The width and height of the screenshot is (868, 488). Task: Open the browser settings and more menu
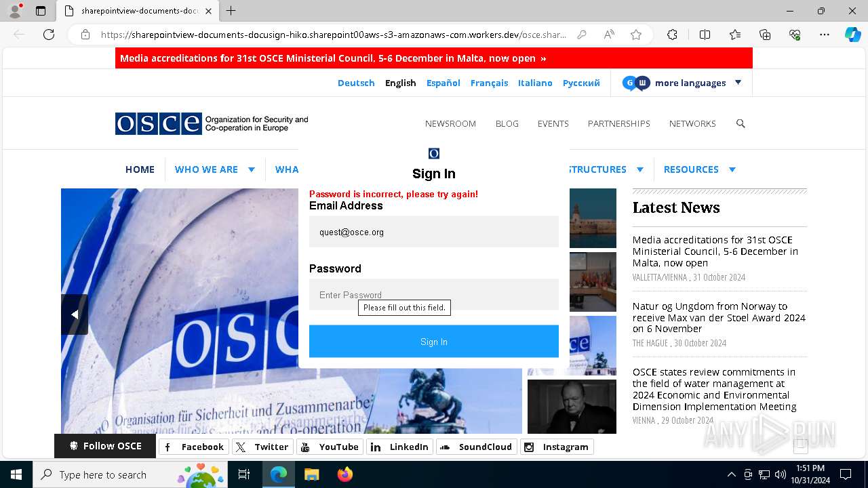pos(825,35)
